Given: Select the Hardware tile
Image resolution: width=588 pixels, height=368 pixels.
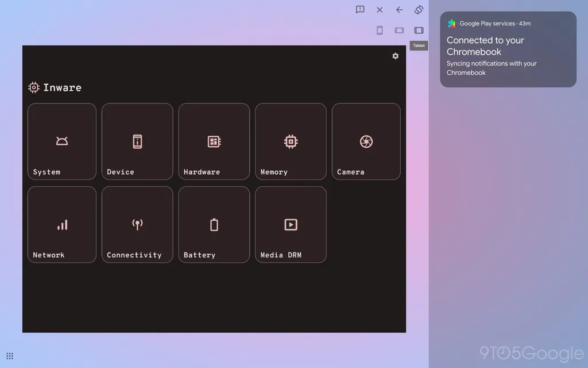Looking at the screenshot, I should (214, 141).
